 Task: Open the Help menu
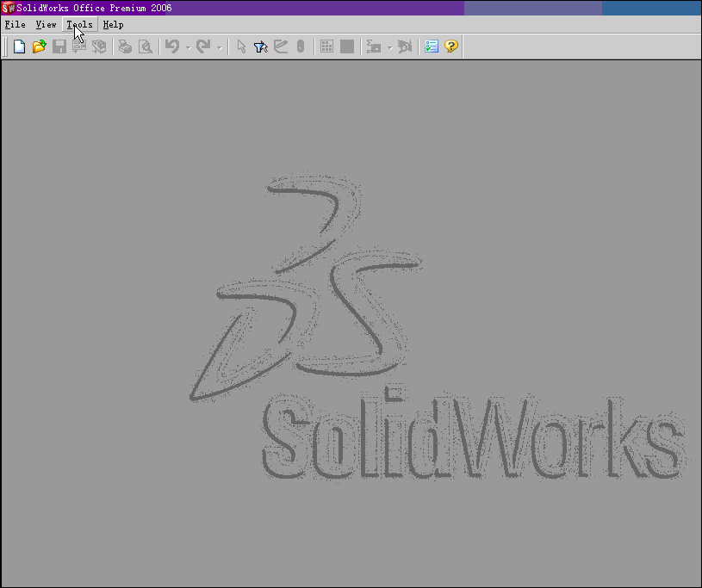(x=114, y=25)
